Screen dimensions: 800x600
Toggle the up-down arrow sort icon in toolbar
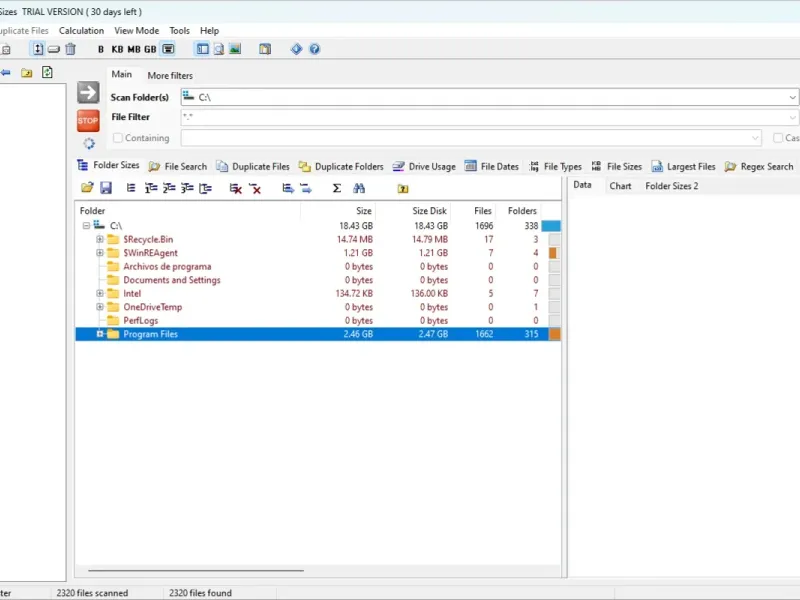pyautogui.click(x=38, y=49)
